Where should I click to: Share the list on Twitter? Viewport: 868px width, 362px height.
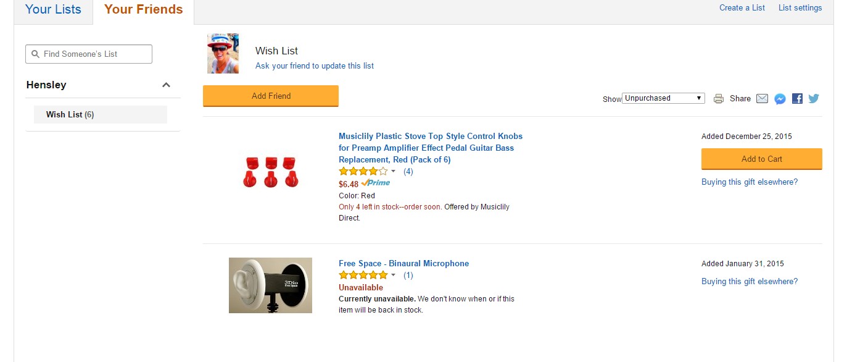pos(814,99)
